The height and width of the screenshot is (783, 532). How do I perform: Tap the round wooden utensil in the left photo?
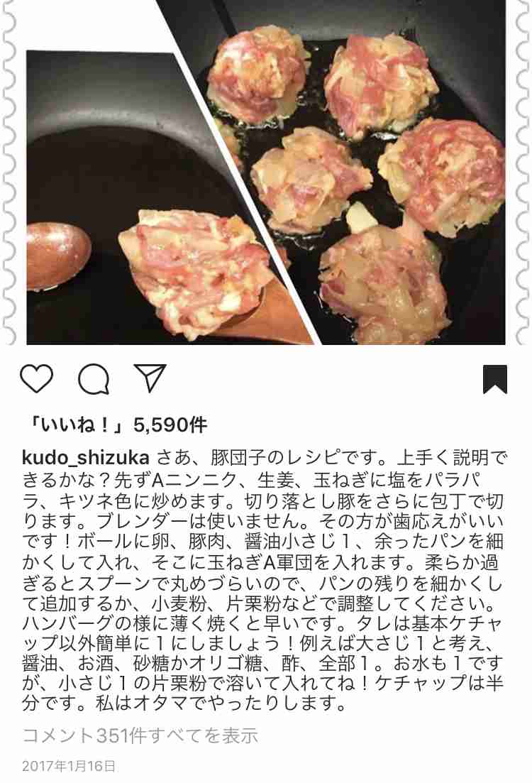(x=58, y=256)
